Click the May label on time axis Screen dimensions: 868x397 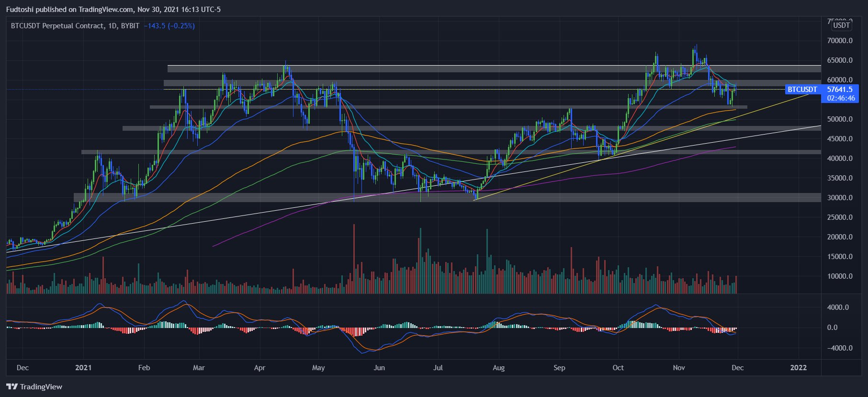(x=318, y=368)
